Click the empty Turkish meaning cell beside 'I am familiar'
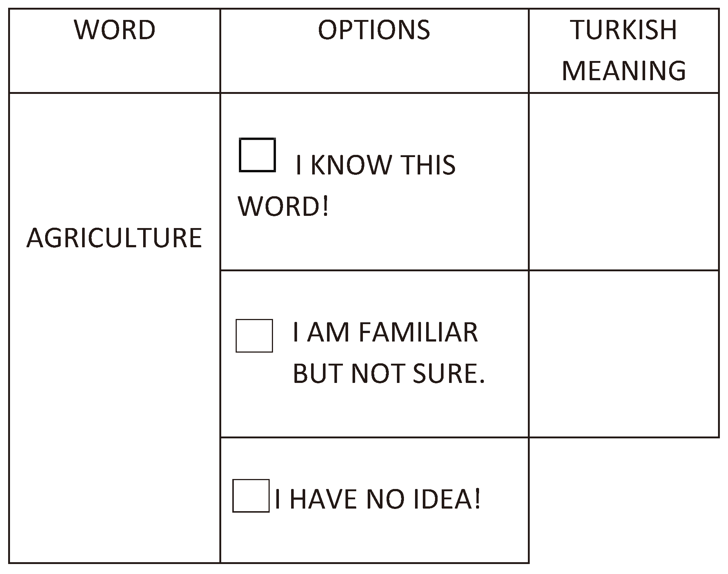The image size is (728, 574). point(624,354)
